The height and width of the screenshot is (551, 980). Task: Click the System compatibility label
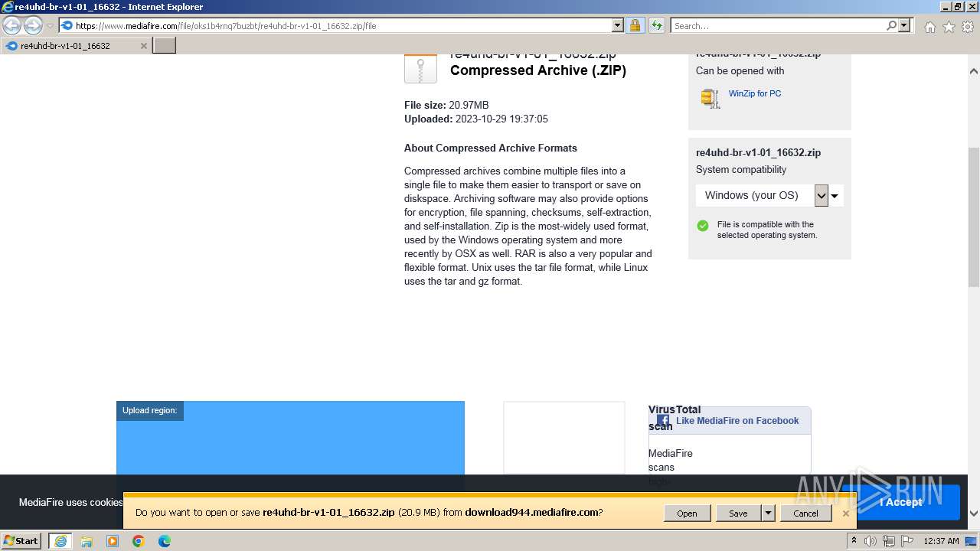click(x=741, y=170)
